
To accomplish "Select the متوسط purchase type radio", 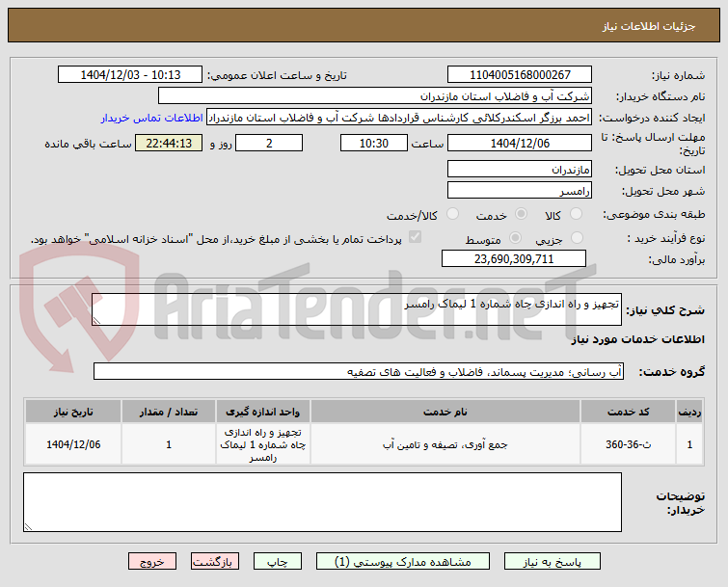I will [x=515, y=237].
